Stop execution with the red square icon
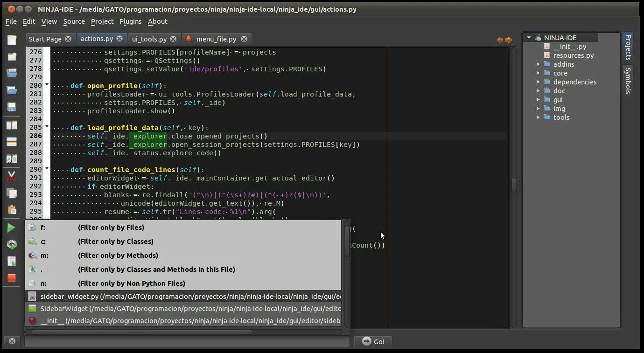The image size is (644, 353). click(11, 278)
